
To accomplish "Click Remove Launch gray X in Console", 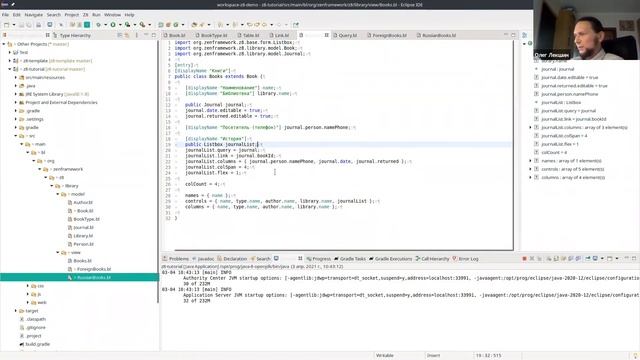I will pyautogui.click(x=532, y=259).
